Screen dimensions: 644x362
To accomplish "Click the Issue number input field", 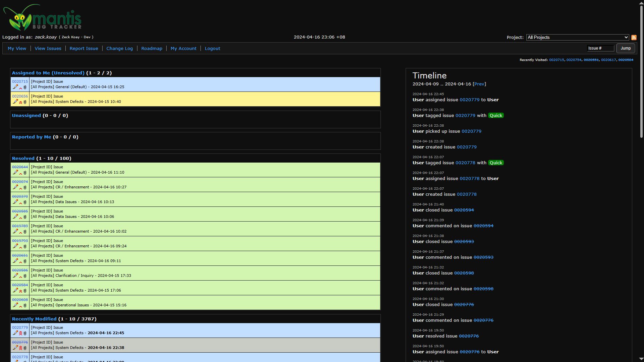I will coord(600,48).
